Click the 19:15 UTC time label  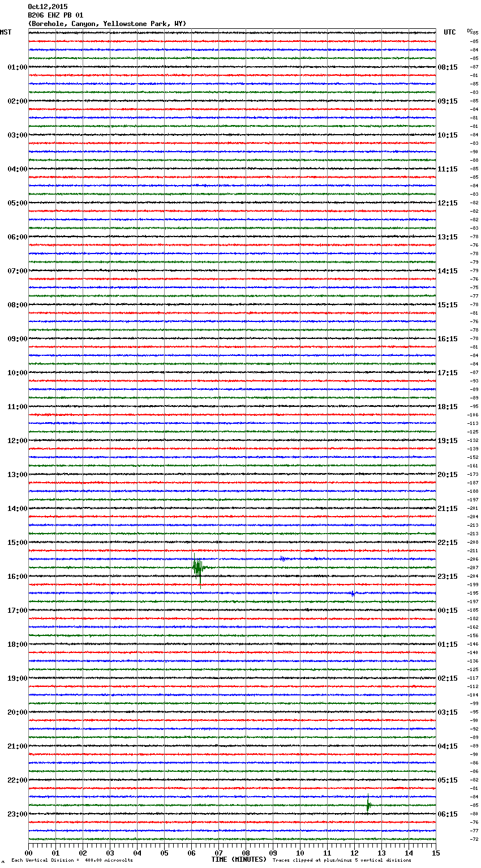pyautogui.click(x=448, y=441)
